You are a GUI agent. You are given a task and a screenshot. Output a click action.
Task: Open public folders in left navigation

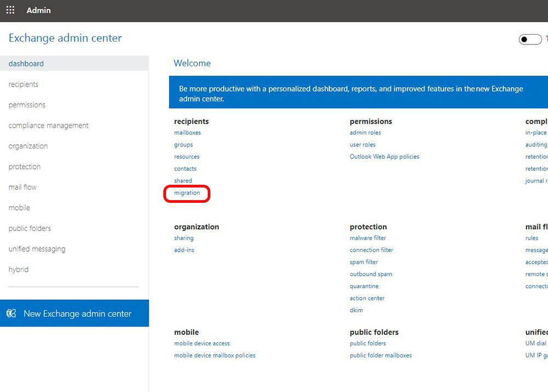coord(30,228)
